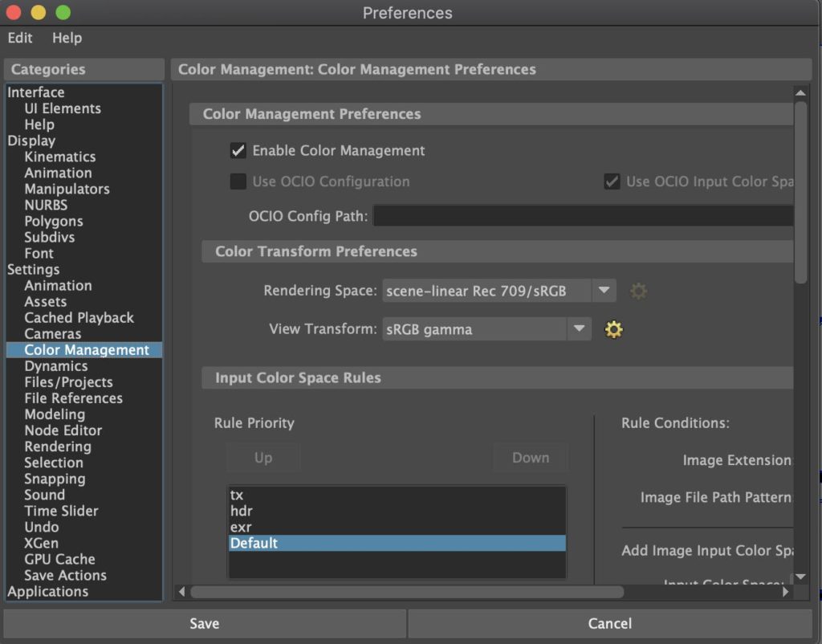Click right arrow of horizontal scrollbar

coord(785,592)
